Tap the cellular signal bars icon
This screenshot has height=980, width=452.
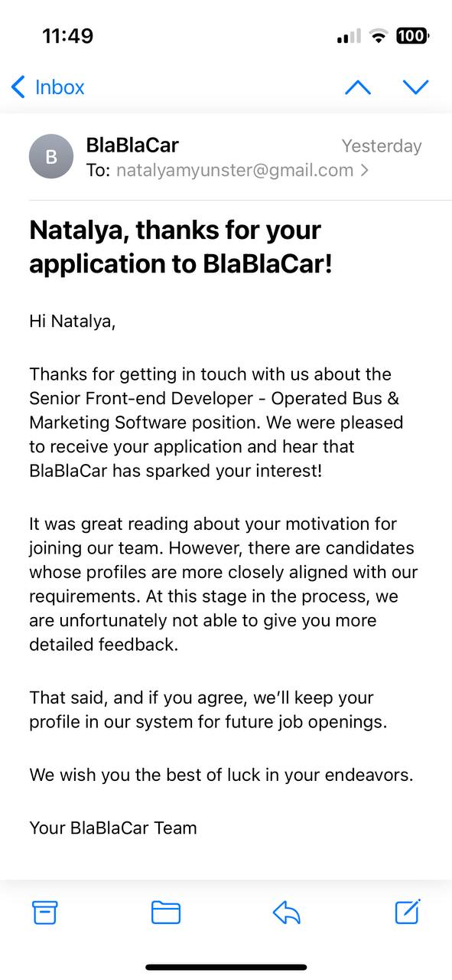(x=349, y=37)
